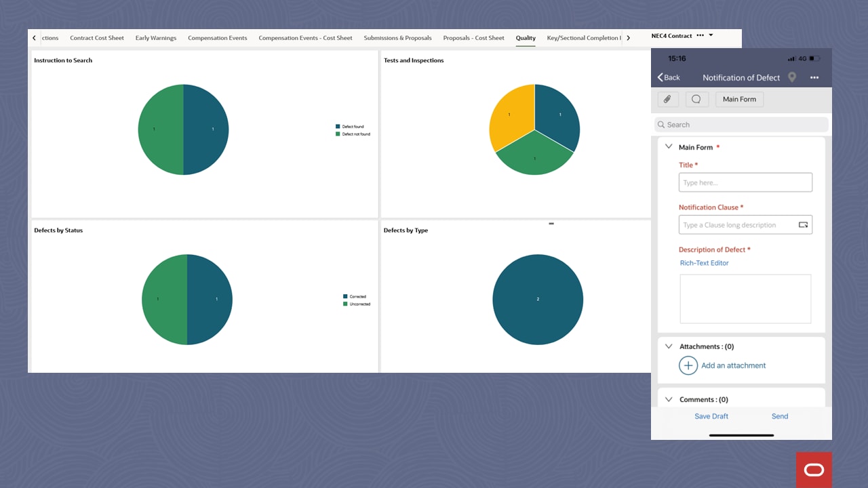The image size is (868, 488).
Task: Open the comment bubble icon
Action: (x=696, y=99)
